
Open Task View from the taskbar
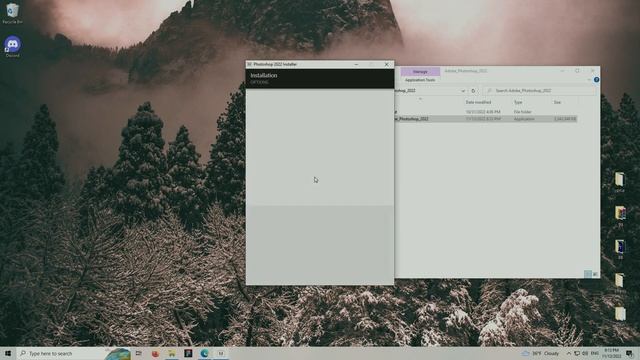click(139, 353)
